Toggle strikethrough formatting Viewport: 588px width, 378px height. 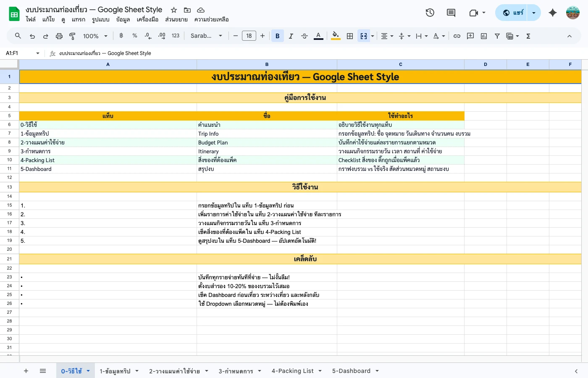point(304,36)
